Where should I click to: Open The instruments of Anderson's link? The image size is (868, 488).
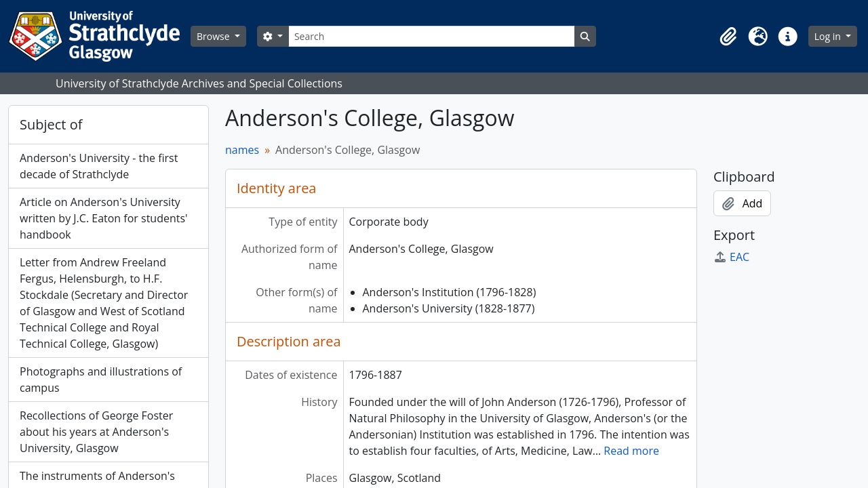click(108, 476)
